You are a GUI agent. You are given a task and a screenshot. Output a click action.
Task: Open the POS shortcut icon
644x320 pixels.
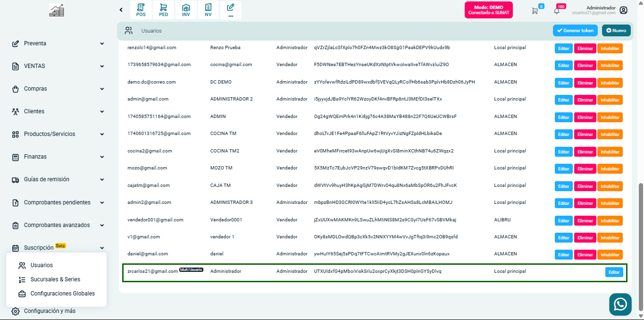pos(141,10)
